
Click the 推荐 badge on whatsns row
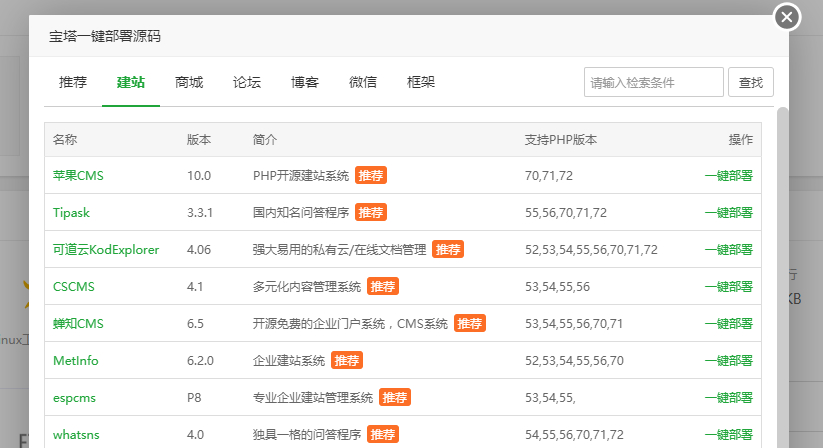click(x=383, y=435)
